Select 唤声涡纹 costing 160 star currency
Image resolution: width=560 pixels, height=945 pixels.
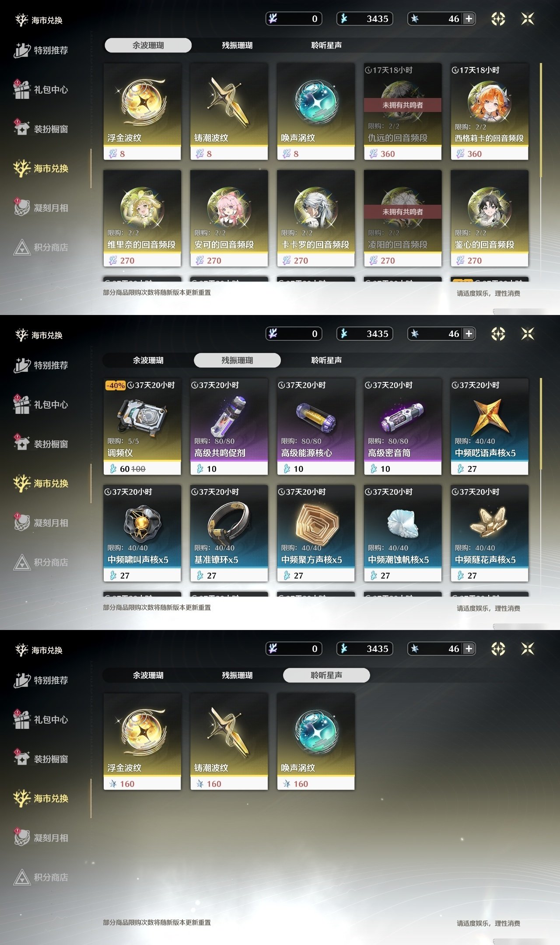316,742
